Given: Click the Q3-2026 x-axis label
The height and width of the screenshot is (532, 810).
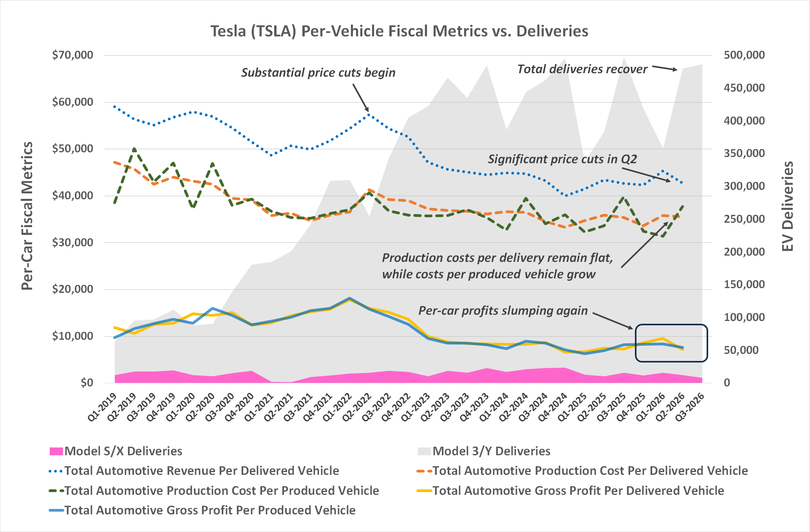Looking at the screenshot, I should point(689,408).
